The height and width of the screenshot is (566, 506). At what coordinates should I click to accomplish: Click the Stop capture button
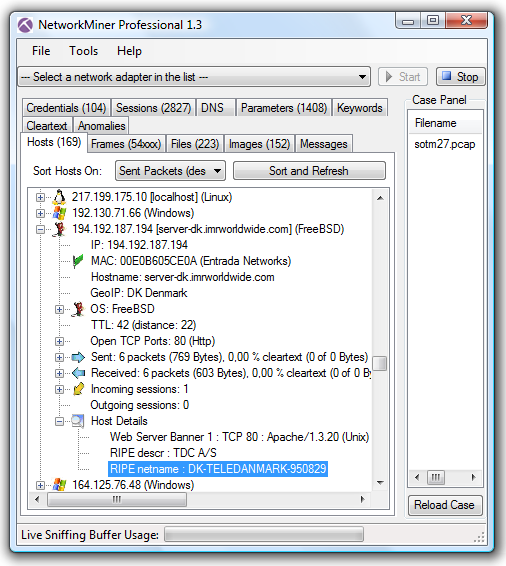(x=461, y=77)
